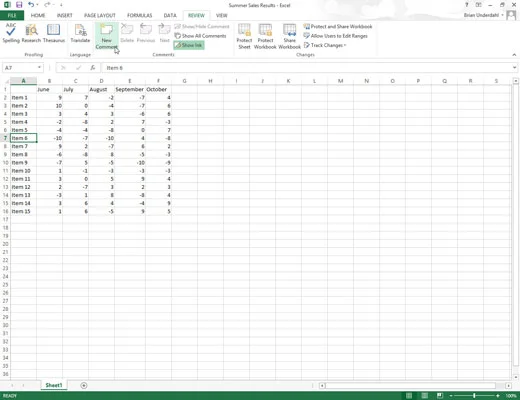This screenshot has height=400, width=520.
Task: Toggle Show All Comments
Action: pos(200,36)
